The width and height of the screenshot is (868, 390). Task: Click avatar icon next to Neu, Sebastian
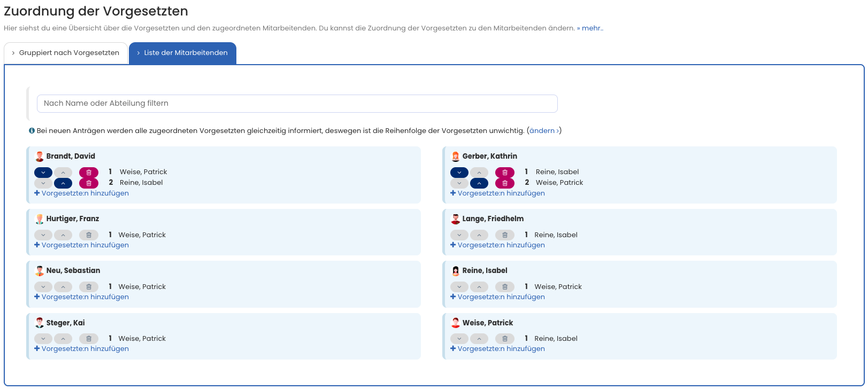pos(40,271)
